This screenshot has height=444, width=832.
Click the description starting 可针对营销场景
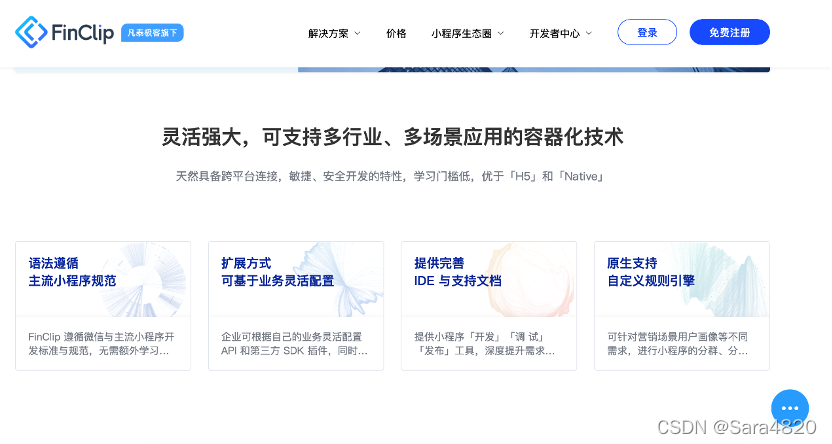[678, 344]
